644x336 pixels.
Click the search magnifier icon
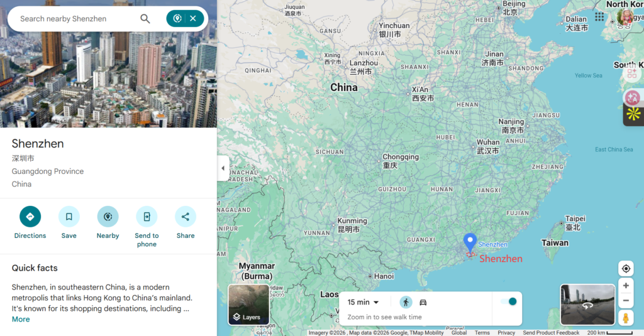pyautogui.click(x=145, y=19)
